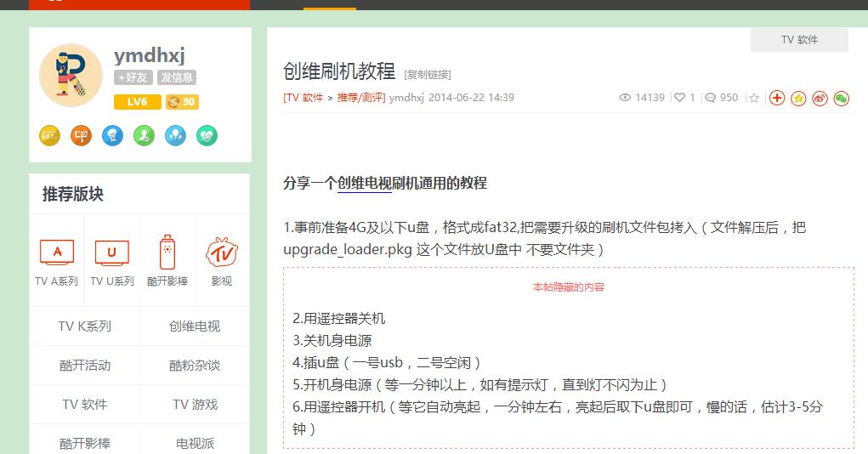Image resolution: width=868 pixels, height=454 pixels.
Task: Click the eye views count icon
Action: pyautogui.click(x=625, y=98)
